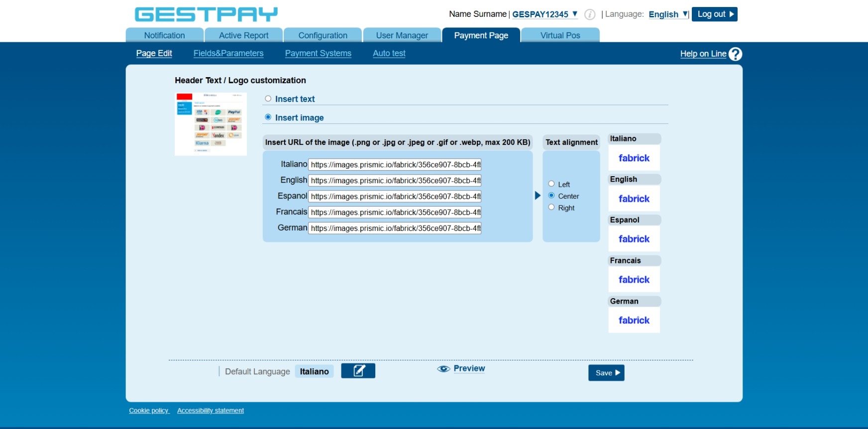868x429 pixels.
Task: Select the Insert image radio option
Action: pyautogui.click(x=268, y=117)
